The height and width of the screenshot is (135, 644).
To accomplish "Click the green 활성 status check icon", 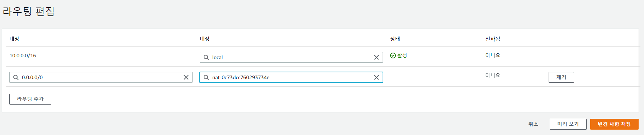I will click(393, 56).
